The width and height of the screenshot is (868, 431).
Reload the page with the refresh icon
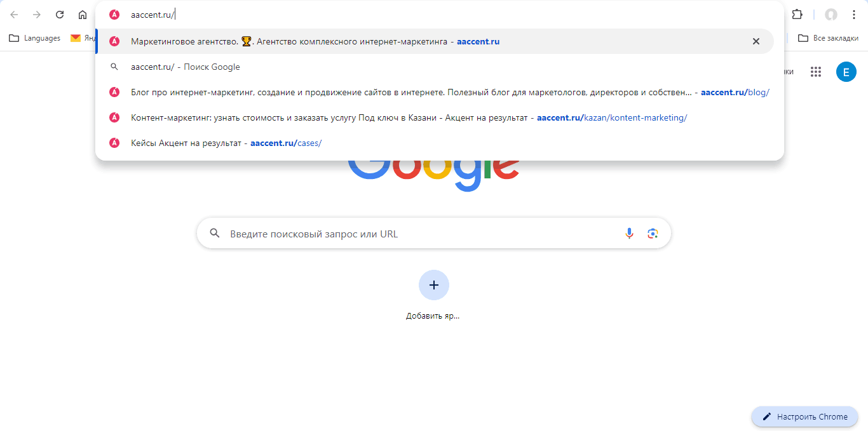pyautogui.click(x=60, y=15)
